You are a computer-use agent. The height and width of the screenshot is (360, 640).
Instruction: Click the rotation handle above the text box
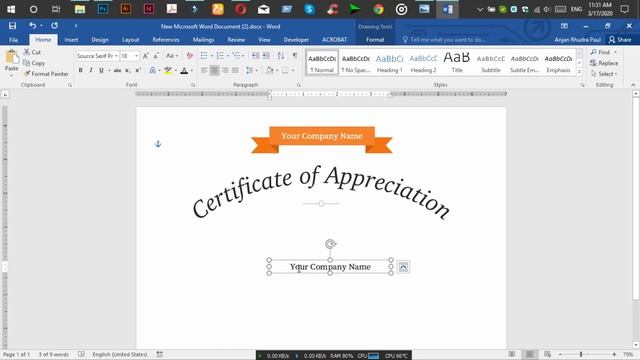[x=330, y=244]
